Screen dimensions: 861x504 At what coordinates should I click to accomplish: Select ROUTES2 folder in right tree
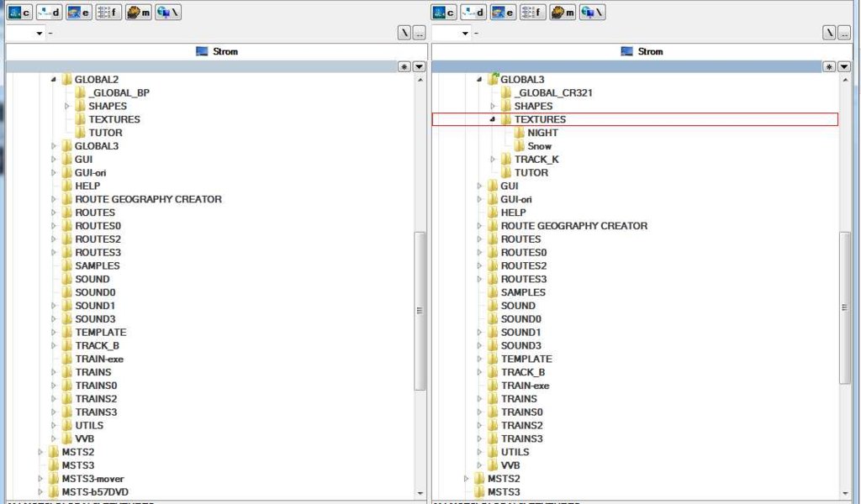click(x=523, y=265)
